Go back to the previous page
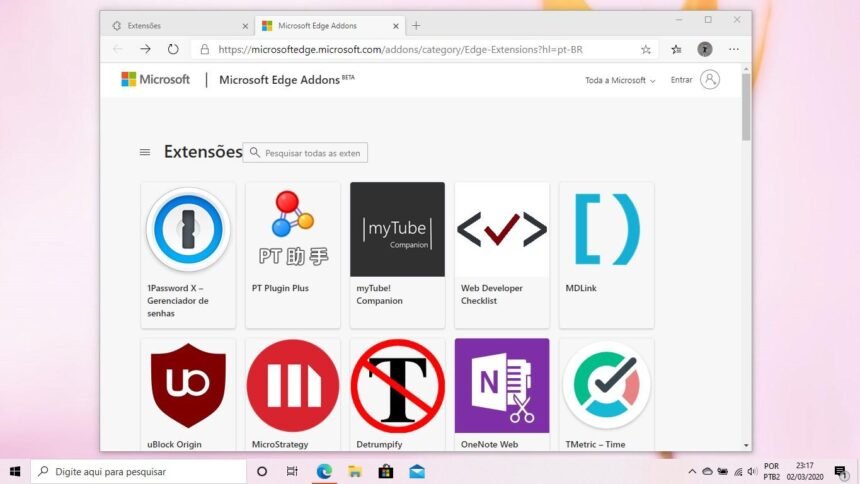The image size is (860, 484). (118, 49)
